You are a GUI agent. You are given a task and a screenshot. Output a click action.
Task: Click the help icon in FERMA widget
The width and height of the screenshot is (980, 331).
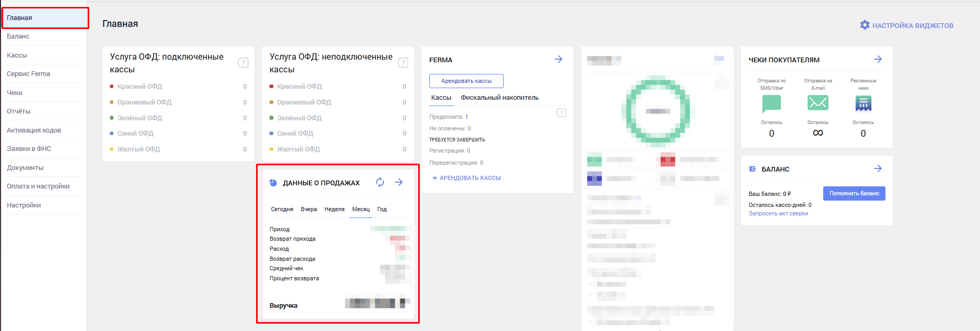click(561, 113)
